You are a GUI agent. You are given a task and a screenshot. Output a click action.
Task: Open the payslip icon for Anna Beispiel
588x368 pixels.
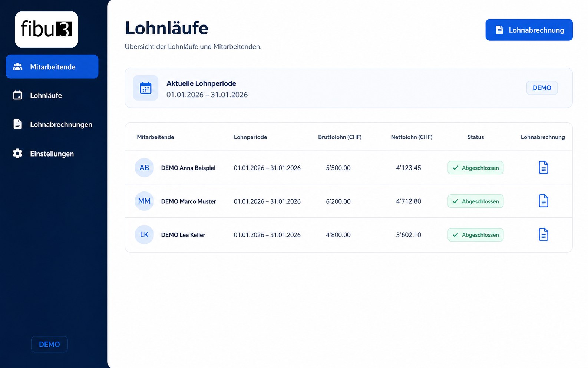point(544,167)
